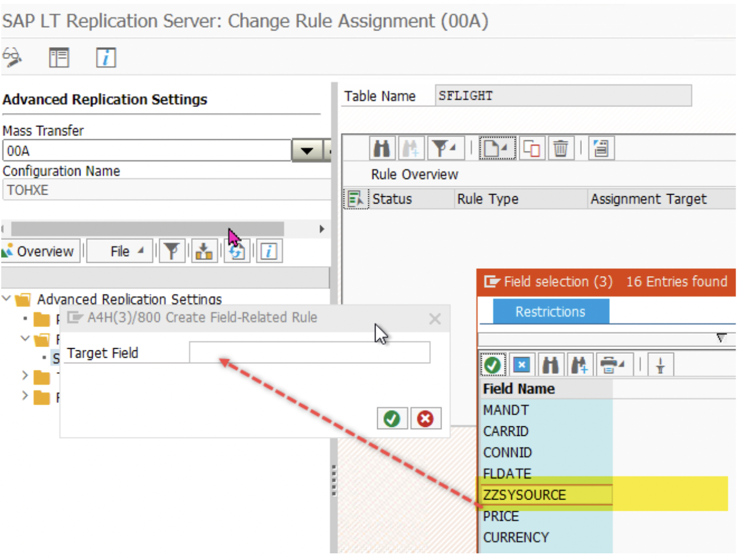Select the FLDATE field entry
Screen dimensions: 740x560
coord(546,474)
